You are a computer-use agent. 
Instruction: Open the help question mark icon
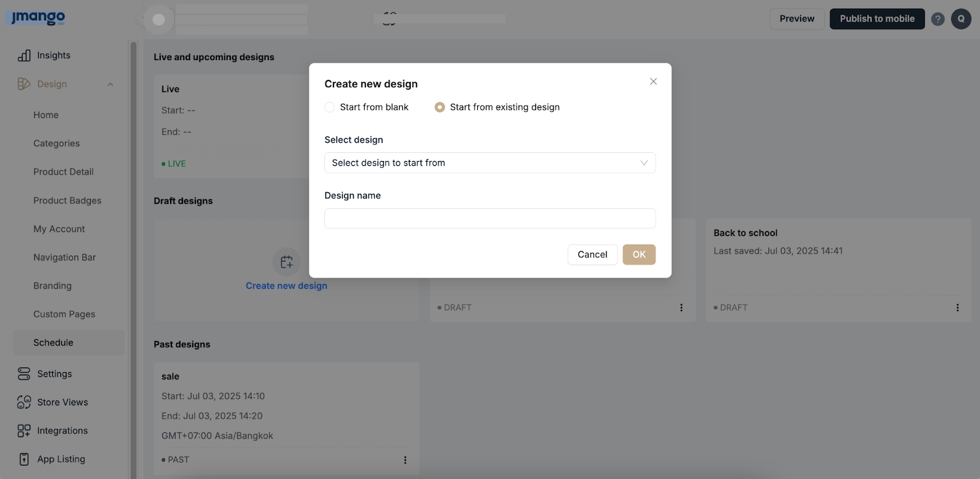937,19
